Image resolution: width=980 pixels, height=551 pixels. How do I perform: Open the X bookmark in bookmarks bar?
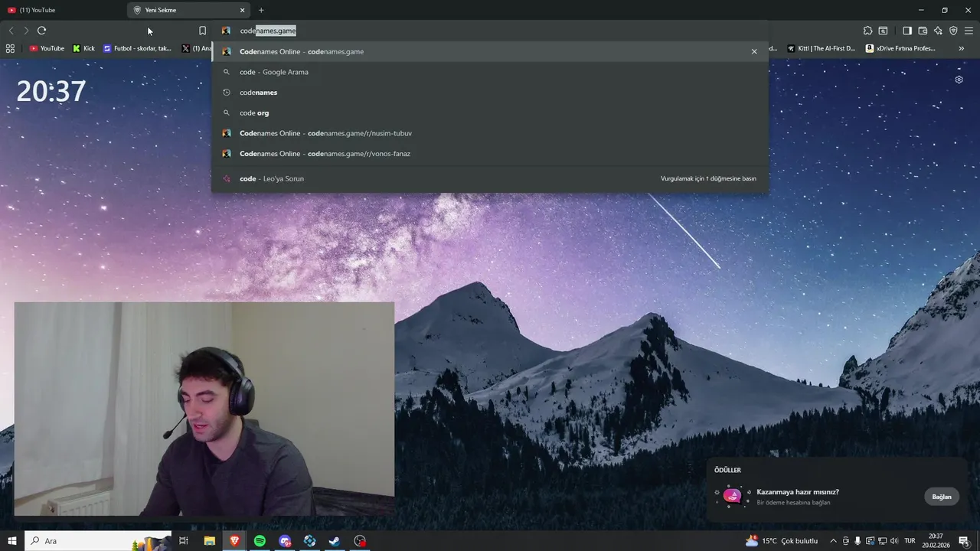(196, 48)
